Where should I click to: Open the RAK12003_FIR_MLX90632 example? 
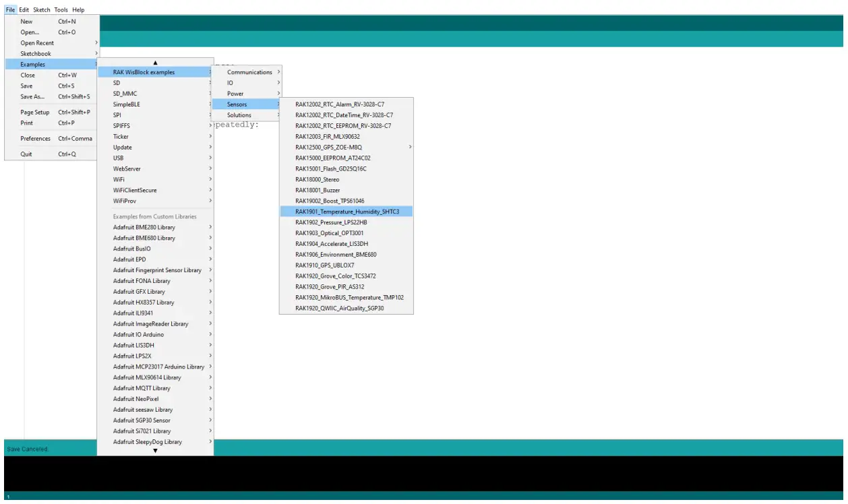pos(346,137)
